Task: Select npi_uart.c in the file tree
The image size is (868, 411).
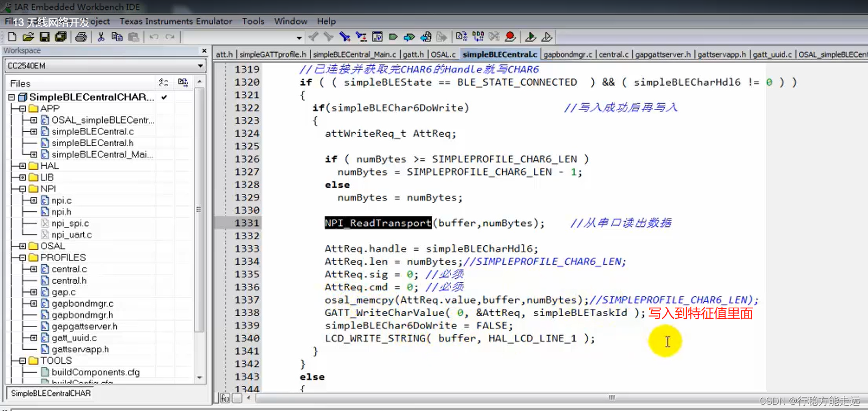Action: point(72,235)
